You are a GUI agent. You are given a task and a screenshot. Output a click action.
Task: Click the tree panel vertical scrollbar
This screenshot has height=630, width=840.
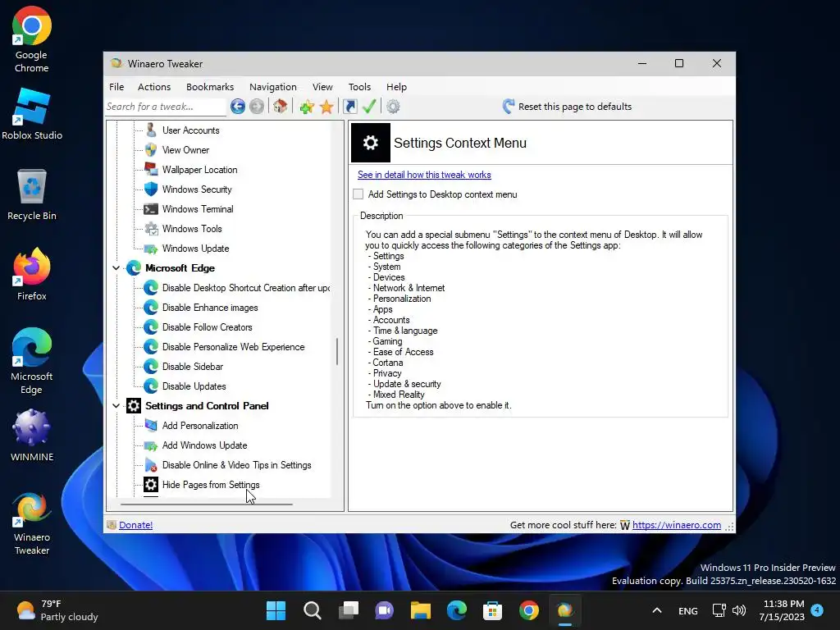coord(337,351)
